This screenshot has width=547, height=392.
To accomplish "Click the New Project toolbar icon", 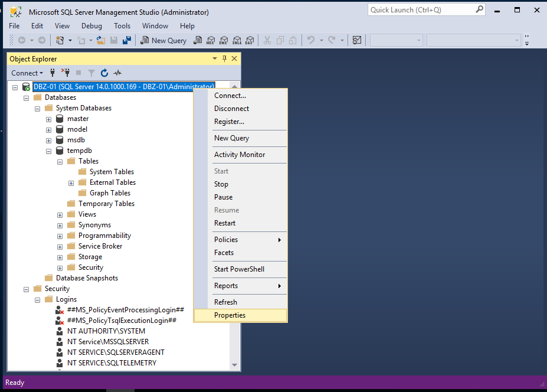I will (60, 41).
